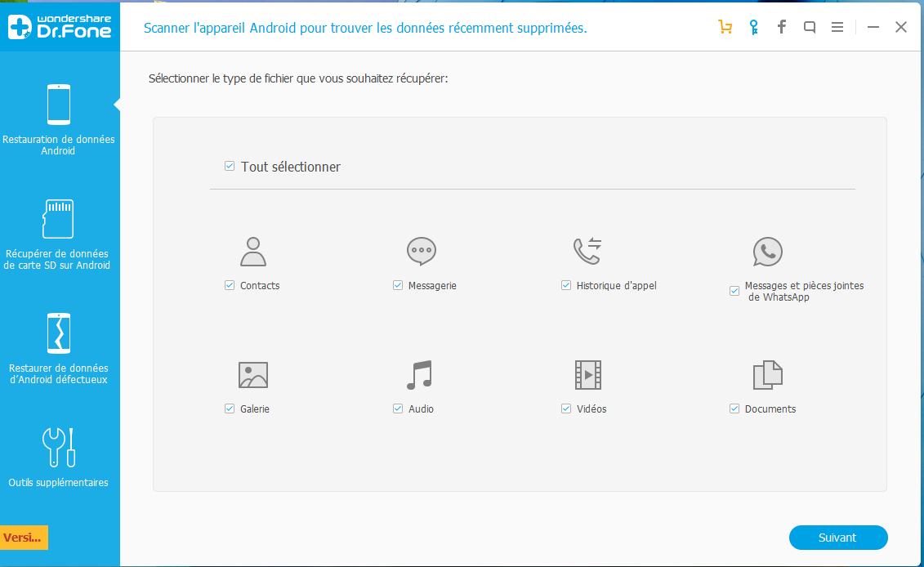Click the yellow Versi... button
Screen dimensions: 924x567
click(24, 538)
